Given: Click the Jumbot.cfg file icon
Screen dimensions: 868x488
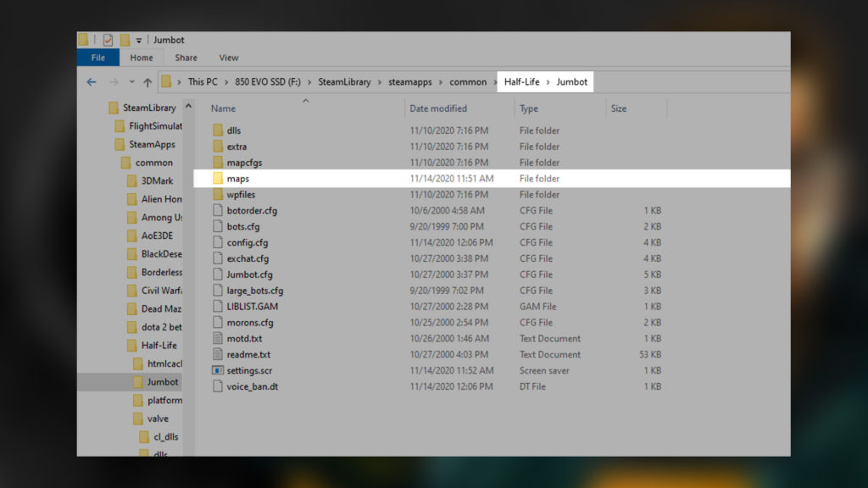Looking at the screenshot, I should 218,275.
